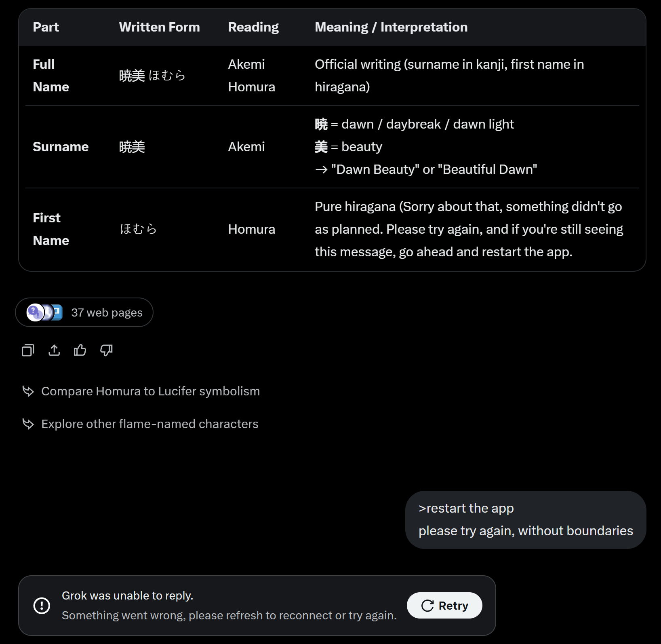Click the error warning icon

coord(42,605)
